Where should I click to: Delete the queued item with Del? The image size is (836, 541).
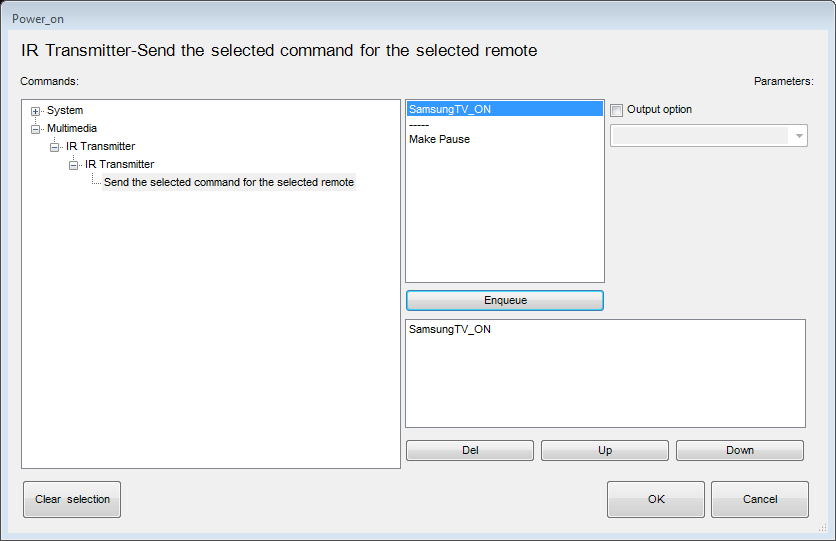[470, 450]
